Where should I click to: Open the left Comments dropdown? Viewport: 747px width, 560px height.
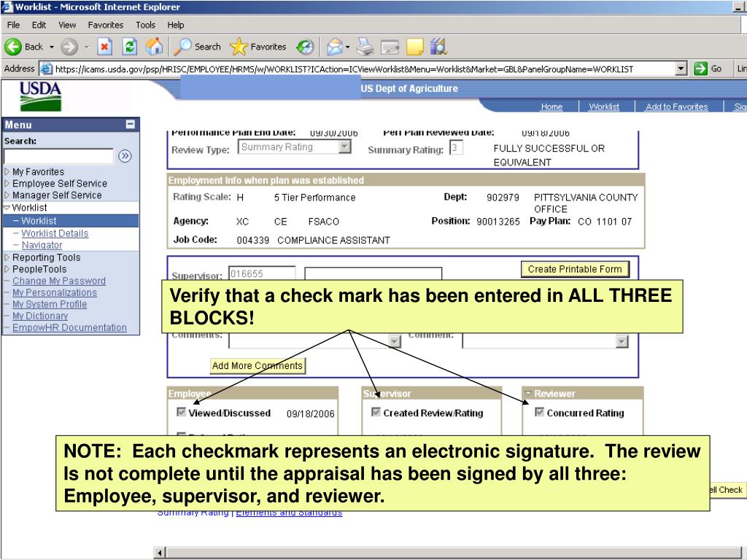[x=395, y=341]
